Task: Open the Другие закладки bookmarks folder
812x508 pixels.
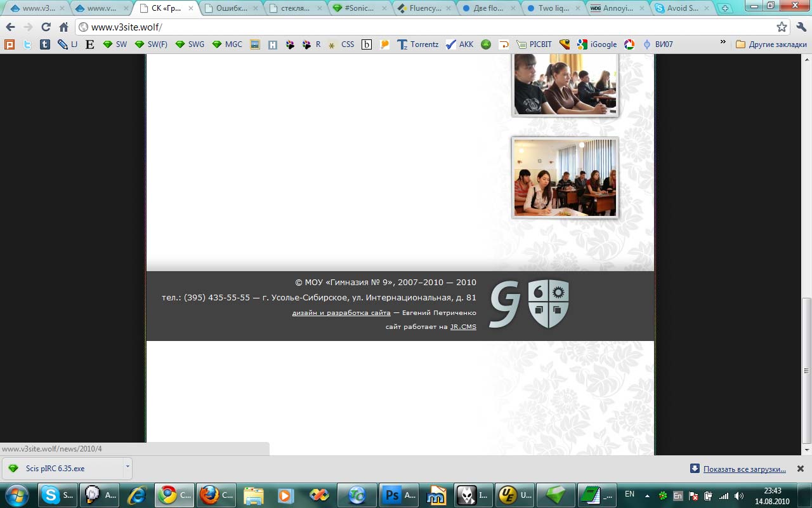Action: [x=771, y=44]
